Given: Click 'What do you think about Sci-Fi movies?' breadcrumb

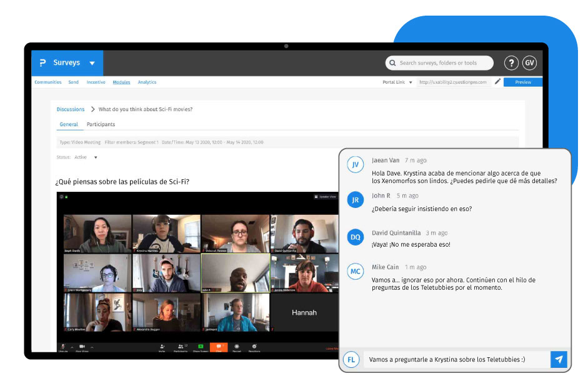Looking at the screenshot, I should click(x=146, y=109).
